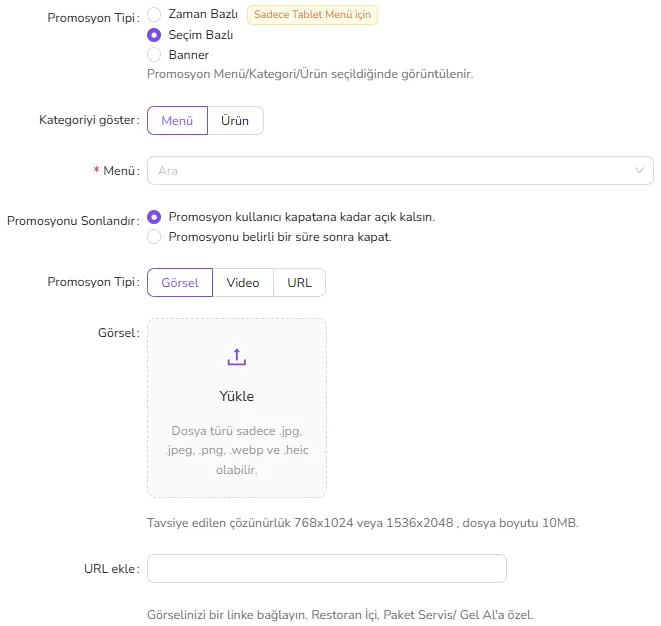This screenshot has height=626, width=661.
Task: Choose Video as promotion content type
Action: [x=243, y=282]
